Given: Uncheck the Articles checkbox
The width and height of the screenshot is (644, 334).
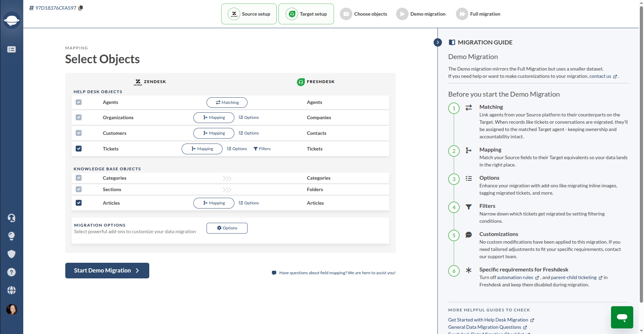Looking at the screenshot, I should tap(79, 203).
